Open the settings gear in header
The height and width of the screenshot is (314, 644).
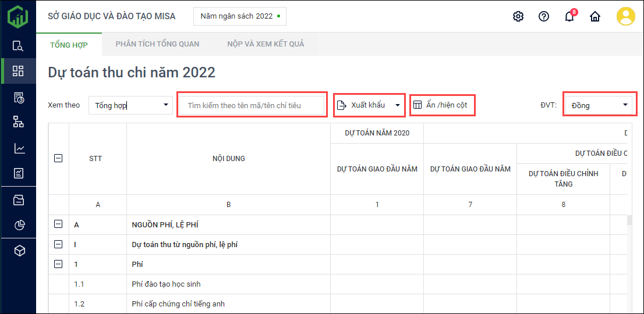coord(518,16)
